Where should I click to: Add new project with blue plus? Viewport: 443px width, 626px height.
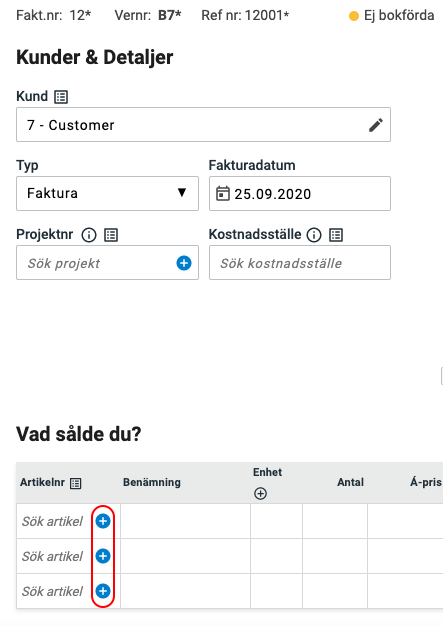point(184,263)
